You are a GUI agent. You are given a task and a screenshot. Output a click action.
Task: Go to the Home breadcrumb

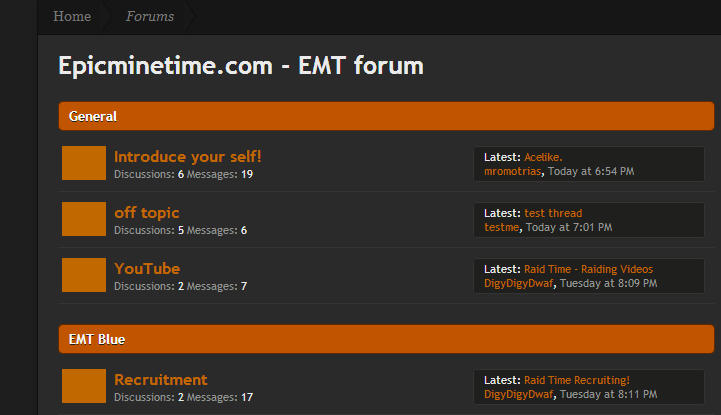coord(72,16)
